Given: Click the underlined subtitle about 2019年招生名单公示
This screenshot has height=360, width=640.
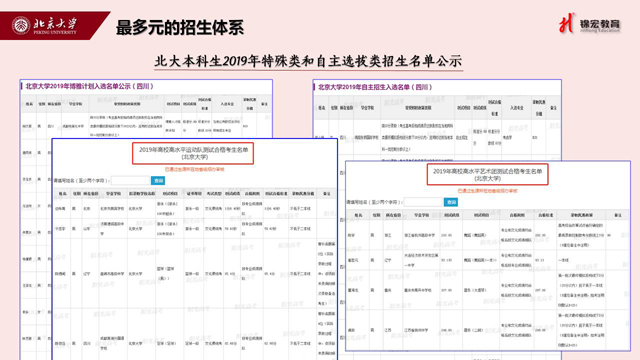Looking at the screenshot, I should [x=308, y=61].
